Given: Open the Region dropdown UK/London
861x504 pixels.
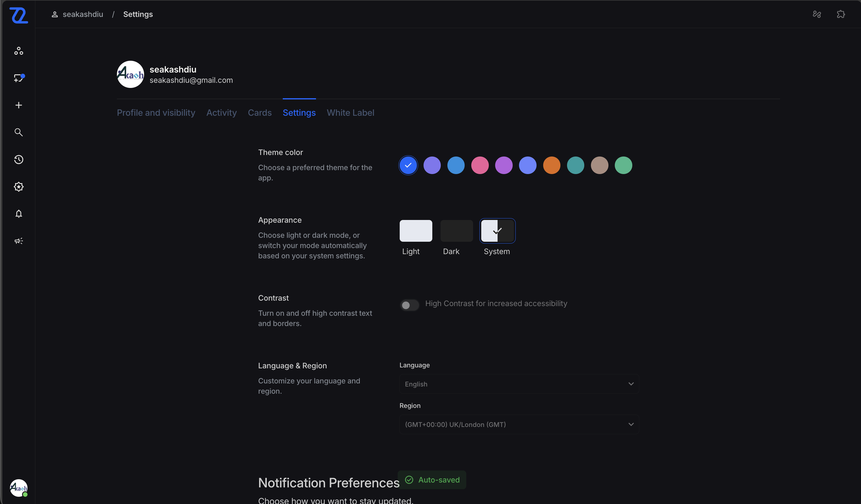Looking at the screenshot, I should coord(519,425).
